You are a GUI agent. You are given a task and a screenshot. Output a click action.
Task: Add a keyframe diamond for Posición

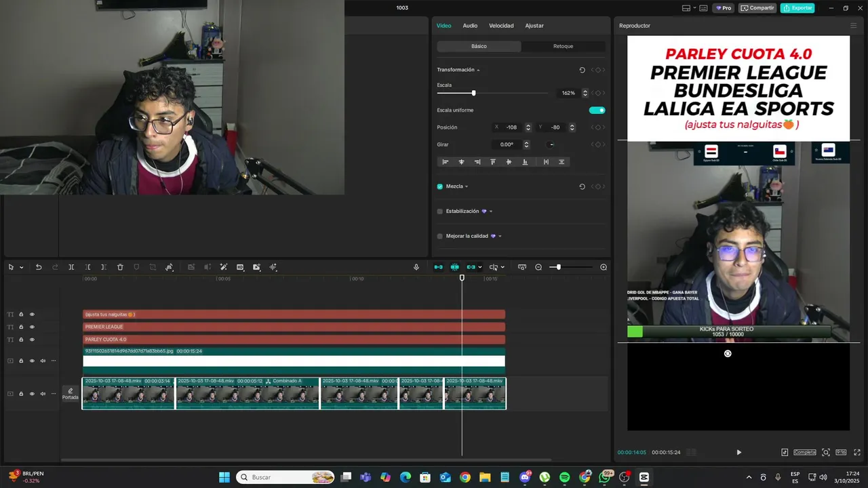598,127
